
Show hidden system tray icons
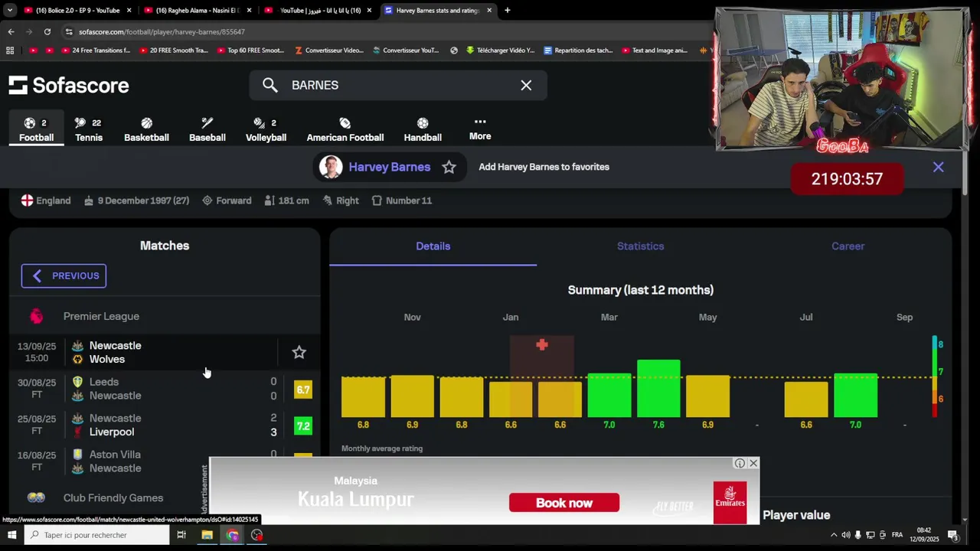pyautogui.click(x=834, y=535)
